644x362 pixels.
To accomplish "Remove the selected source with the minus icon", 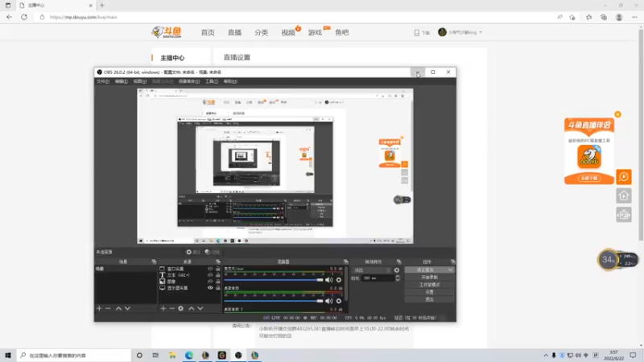I will tap(171, 308).
